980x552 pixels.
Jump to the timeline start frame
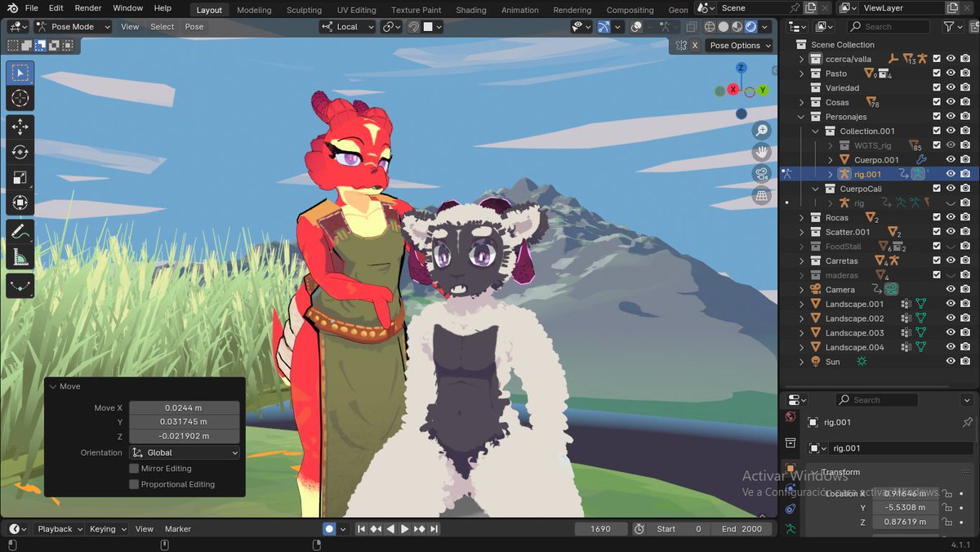[361, 529]
